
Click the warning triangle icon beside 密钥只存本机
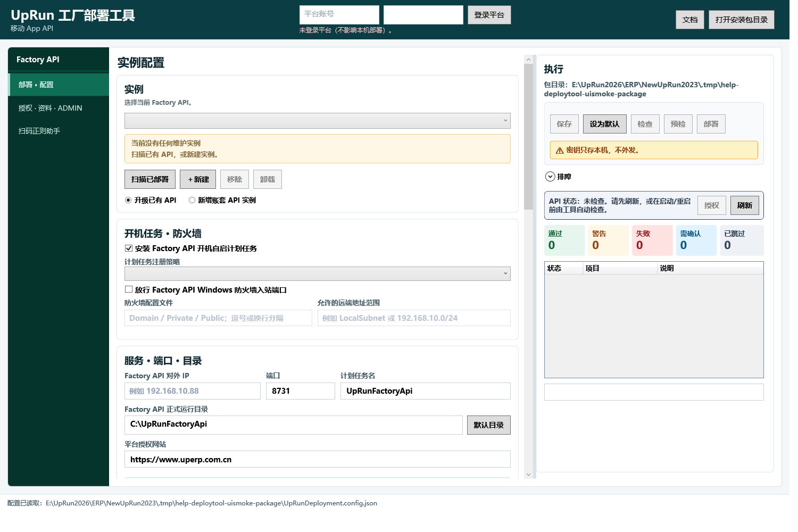tap(560, 151)
